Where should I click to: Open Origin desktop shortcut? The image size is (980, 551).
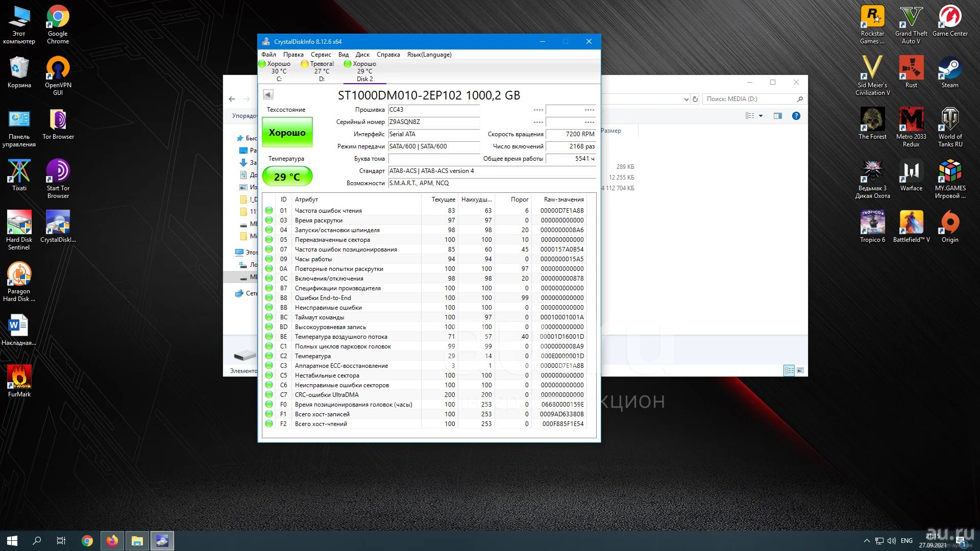(950, 227)
